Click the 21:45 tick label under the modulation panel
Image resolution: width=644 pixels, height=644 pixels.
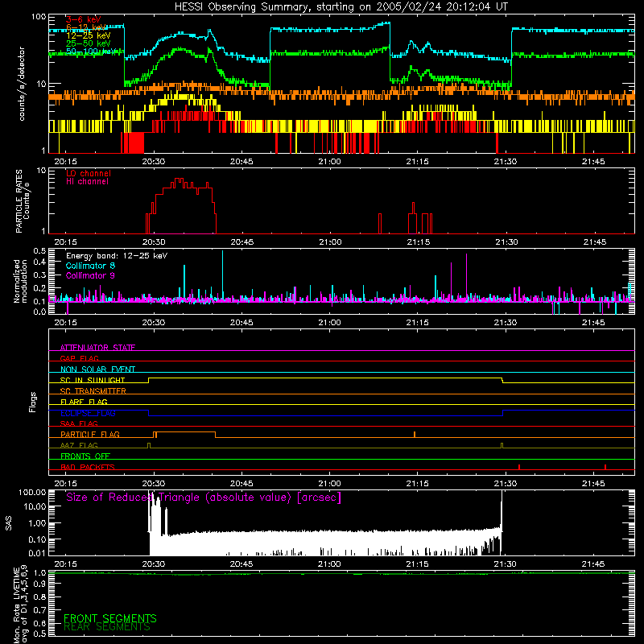(x=593, y=323)
